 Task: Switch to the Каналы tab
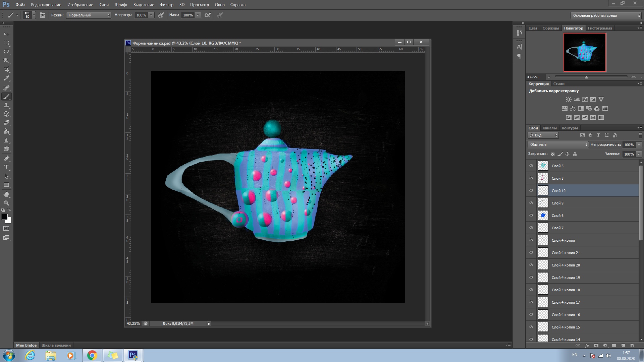click(x=549, y=128)
